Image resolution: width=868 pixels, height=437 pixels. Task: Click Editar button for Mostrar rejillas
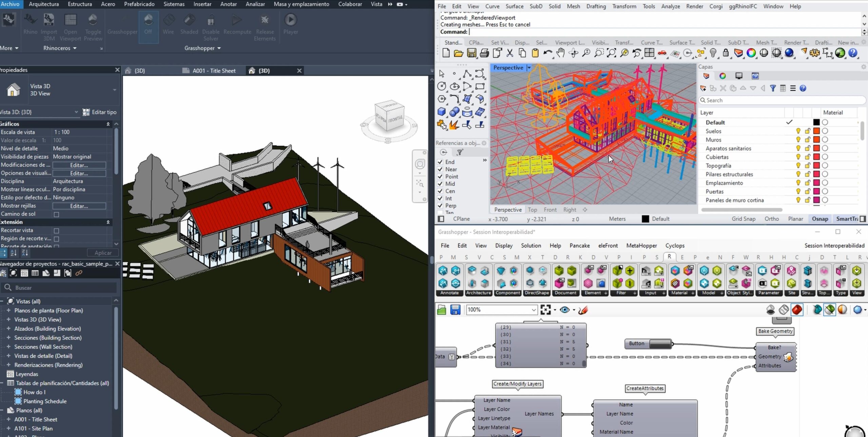[x=79, y=206]
